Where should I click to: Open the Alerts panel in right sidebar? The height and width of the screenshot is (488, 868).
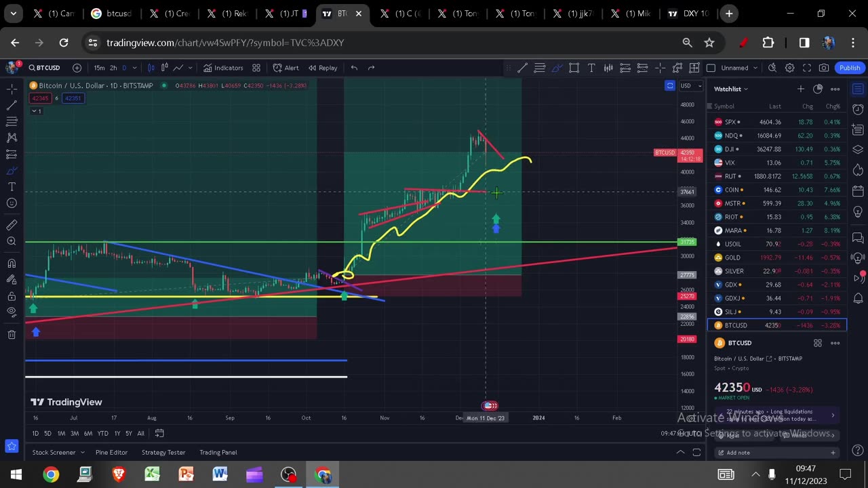click(x=858, y=109)
